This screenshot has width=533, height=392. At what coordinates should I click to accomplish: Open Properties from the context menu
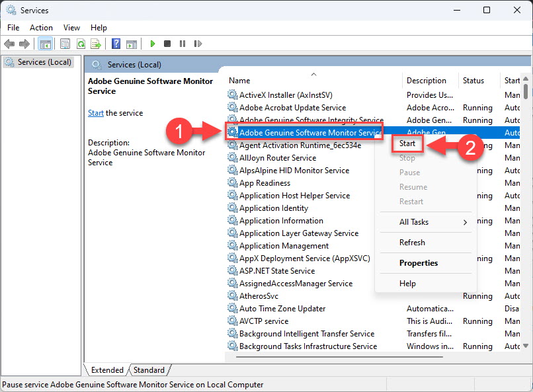click(419, 263)
